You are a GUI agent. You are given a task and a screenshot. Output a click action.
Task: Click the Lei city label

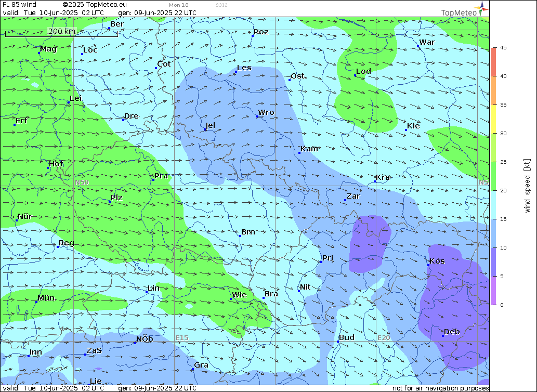tap(76, 98)
